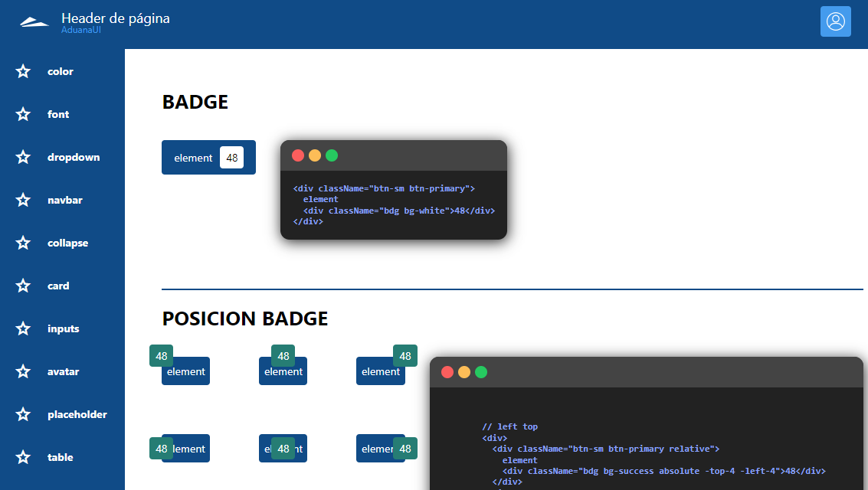The image size is (868, 490).
Task: Click the white 48 badge
Action: click(231, 158)
